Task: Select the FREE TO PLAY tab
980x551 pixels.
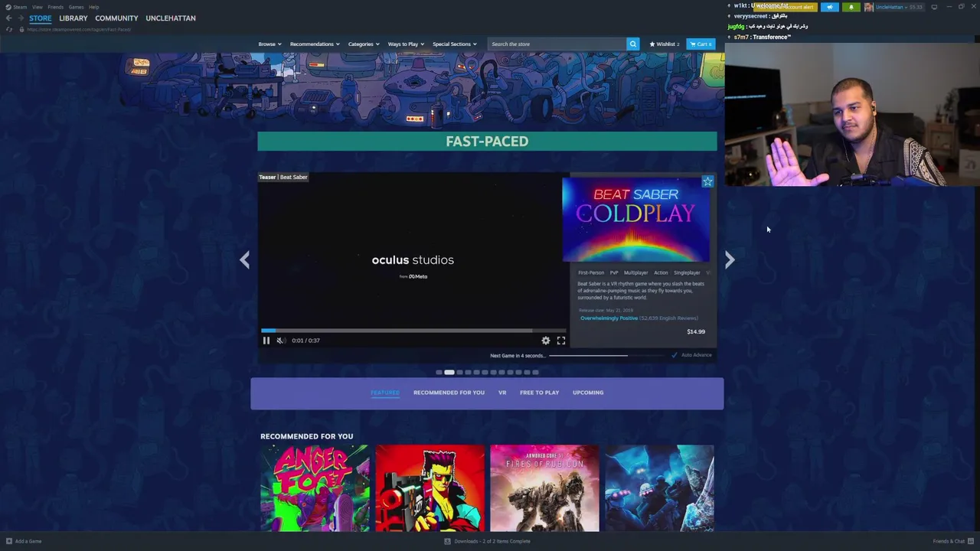Action: tap(539, 393)
